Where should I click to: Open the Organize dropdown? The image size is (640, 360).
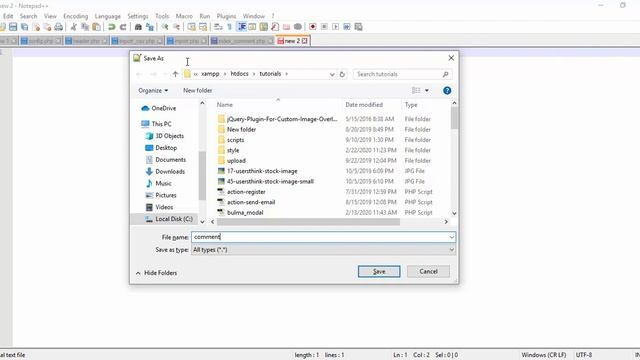tap(153, 91)
